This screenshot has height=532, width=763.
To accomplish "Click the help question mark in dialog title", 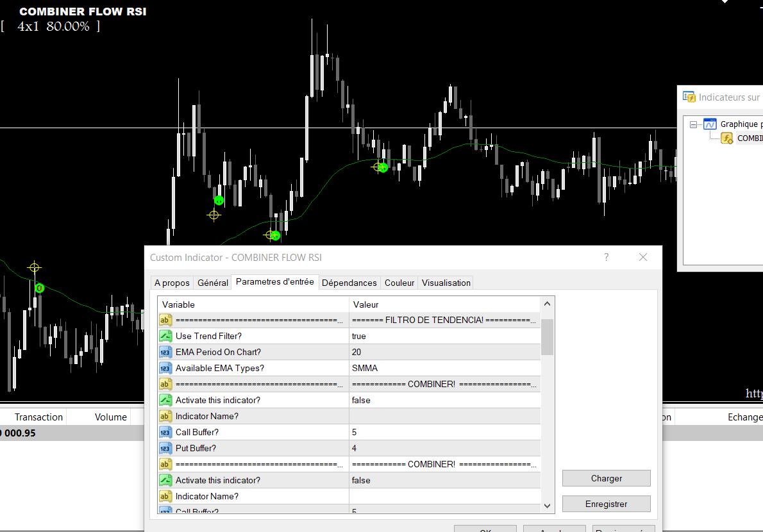I will (x=607, y=257).
